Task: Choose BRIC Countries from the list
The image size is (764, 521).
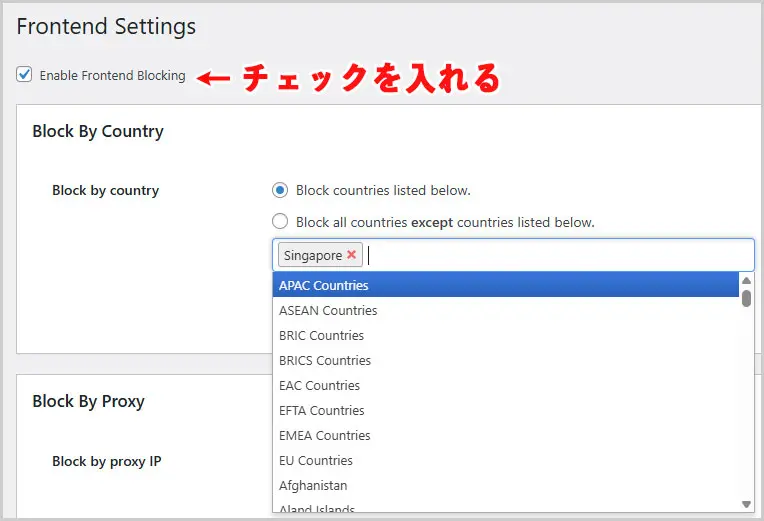Action: coord(506,335)
